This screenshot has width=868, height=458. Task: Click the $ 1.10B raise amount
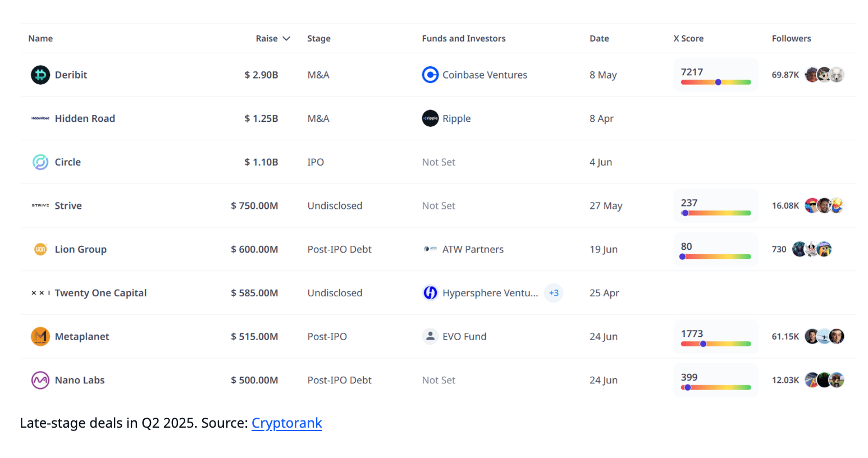coord(261,162)
